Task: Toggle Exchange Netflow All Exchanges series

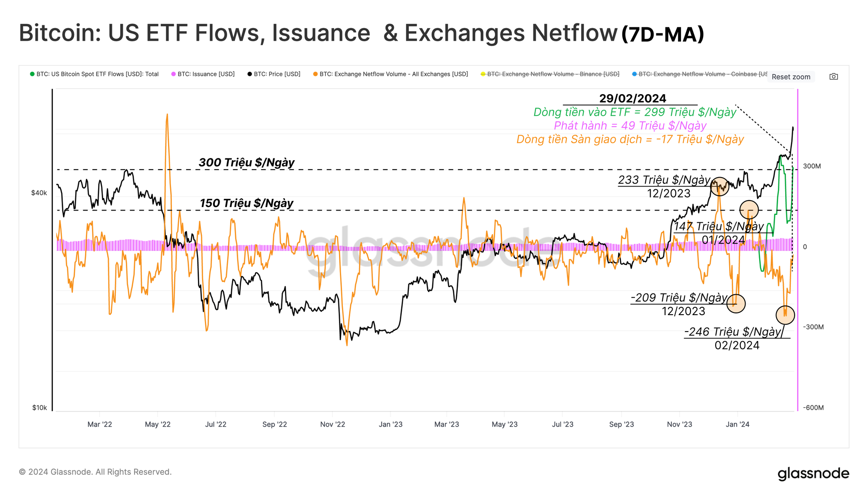Action: coord(394,74)
